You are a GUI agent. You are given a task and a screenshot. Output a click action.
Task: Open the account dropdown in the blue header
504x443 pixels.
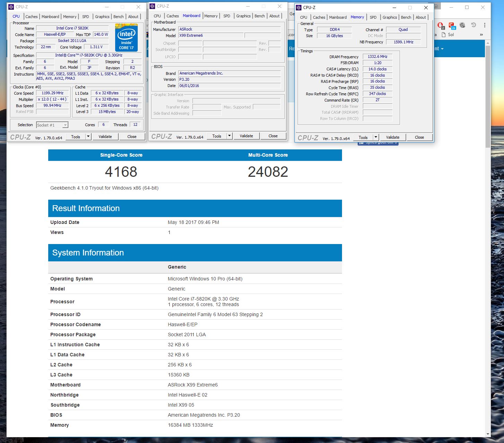click(x=439, y=49)
